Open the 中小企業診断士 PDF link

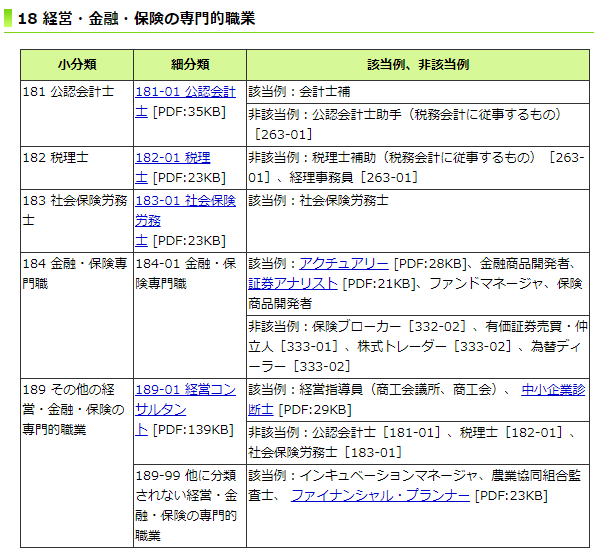553,390
